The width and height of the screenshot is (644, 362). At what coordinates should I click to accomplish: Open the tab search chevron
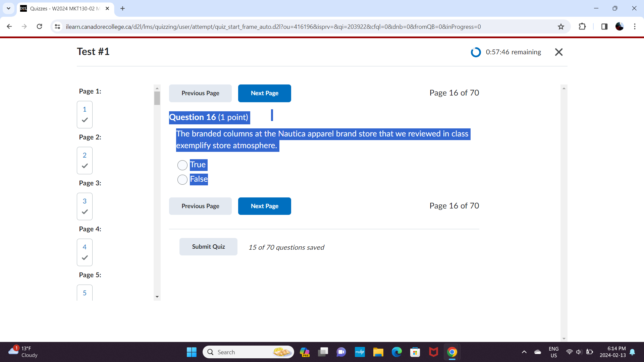point(8,8)
